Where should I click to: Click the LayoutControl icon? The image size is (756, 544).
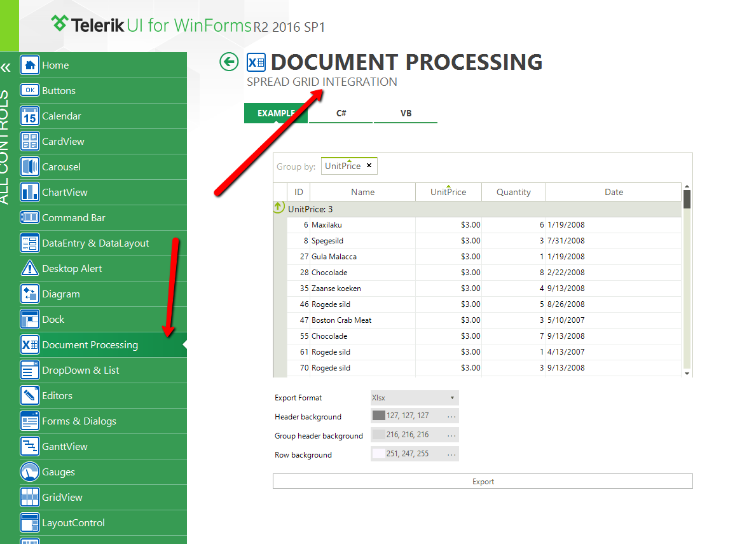coord(30,522)
